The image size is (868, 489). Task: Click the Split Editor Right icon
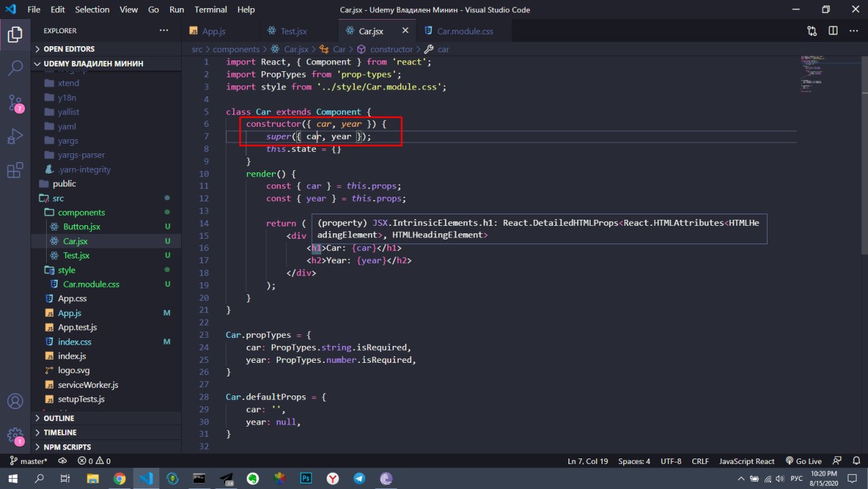click(x=833, y=31)
